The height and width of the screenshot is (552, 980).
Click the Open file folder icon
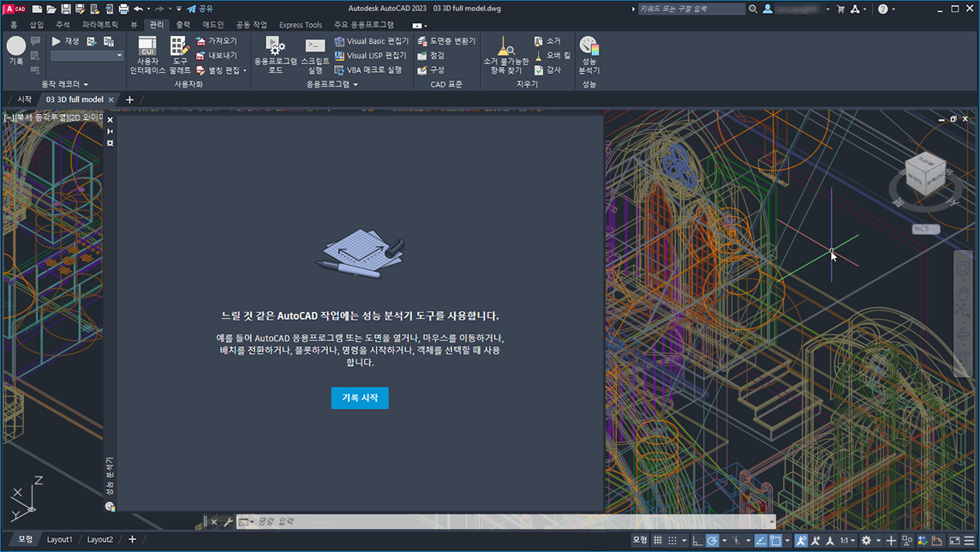coord(51,9)
